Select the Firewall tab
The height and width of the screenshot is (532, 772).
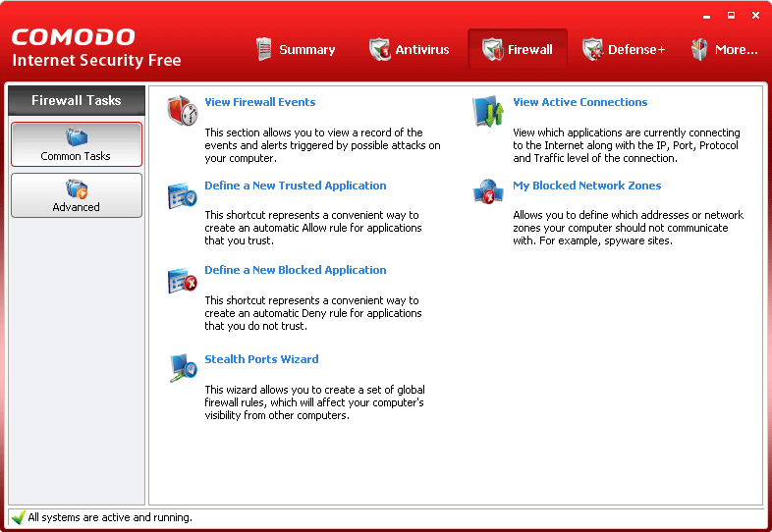click(x=518, y=49)
